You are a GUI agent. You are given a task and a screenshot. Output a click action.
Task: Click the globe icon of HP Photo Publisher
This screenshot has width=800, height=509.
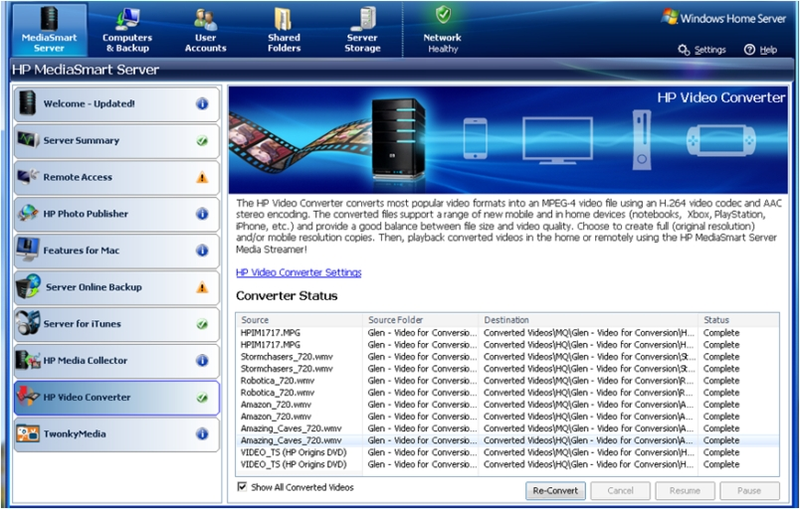pos(28,213)
